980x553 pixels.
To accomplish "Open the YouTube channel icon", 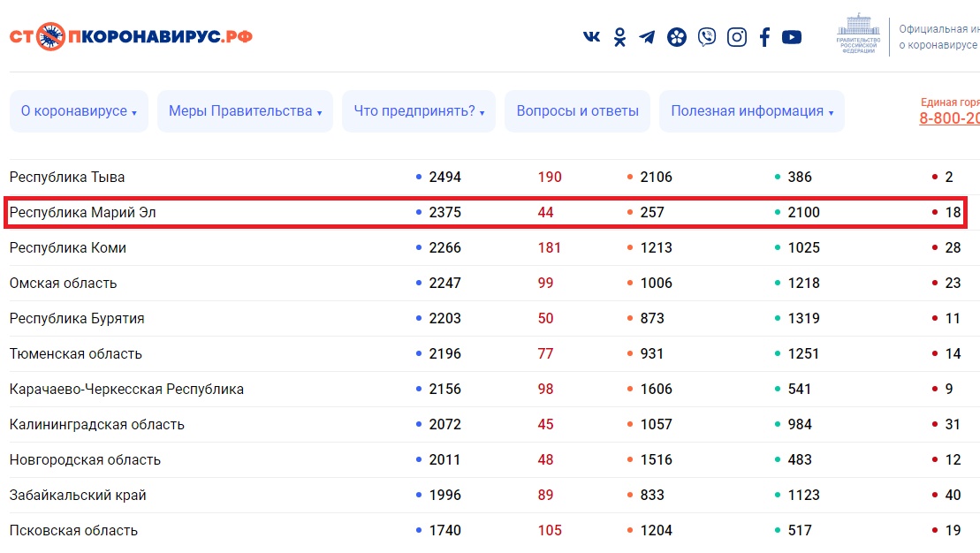I will (792, 37).
